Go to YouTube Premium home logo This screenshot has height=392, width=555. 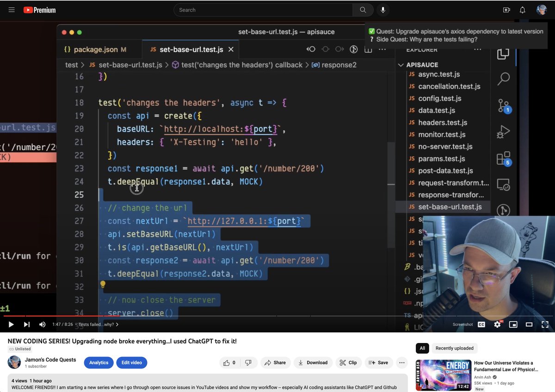pyautogui.click(x=39, y=10)
